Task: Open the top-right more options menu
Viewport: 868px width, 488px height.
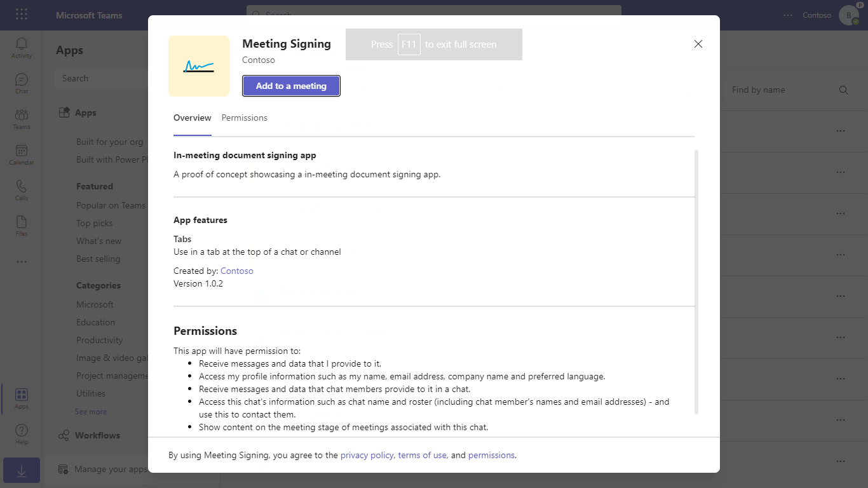Action: [x=787, y=15]
